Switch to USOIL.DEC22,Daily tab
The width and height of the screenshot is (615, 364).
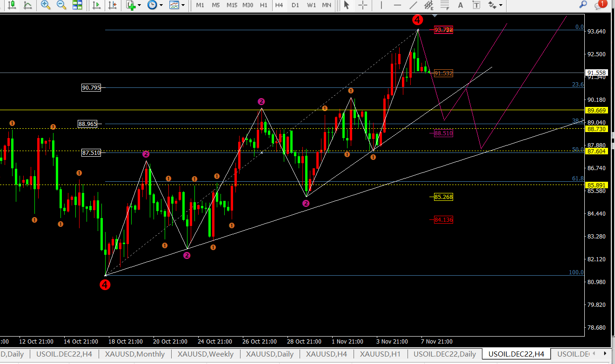click(445, 354)
